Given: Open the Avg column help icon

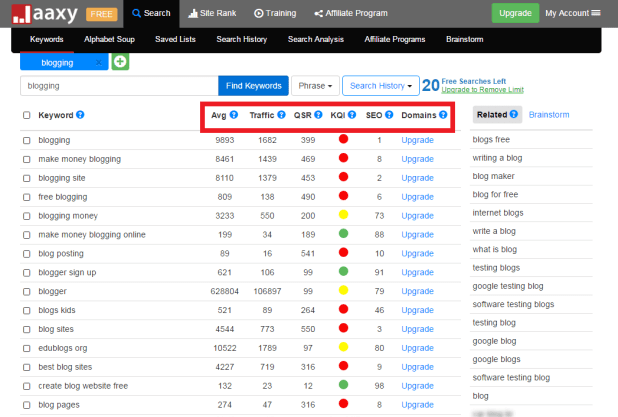Looking at the screenshot, I should [234, 115].
